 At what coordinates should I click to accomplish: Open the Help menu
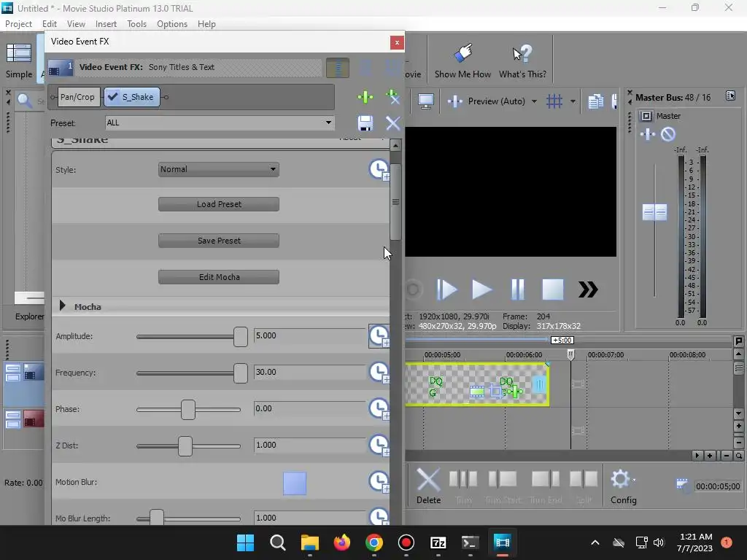[x=206, y=24]
